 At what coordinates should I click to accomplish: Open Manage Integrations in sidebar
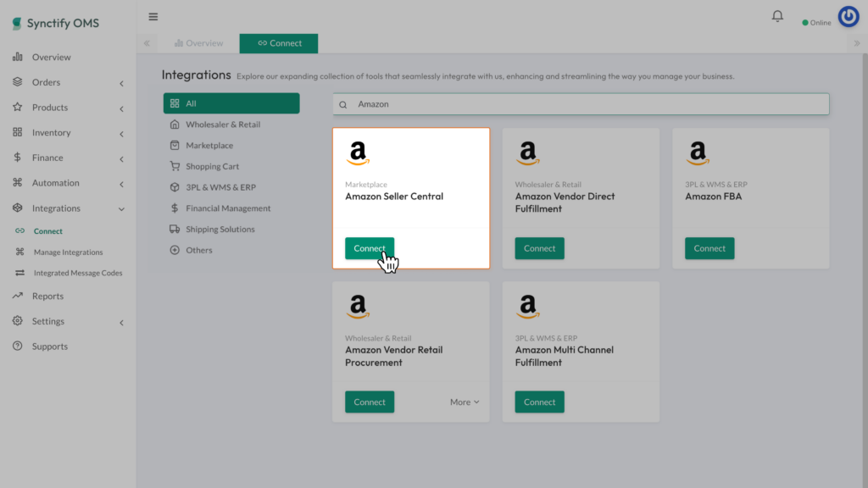(x=68, y=252)
